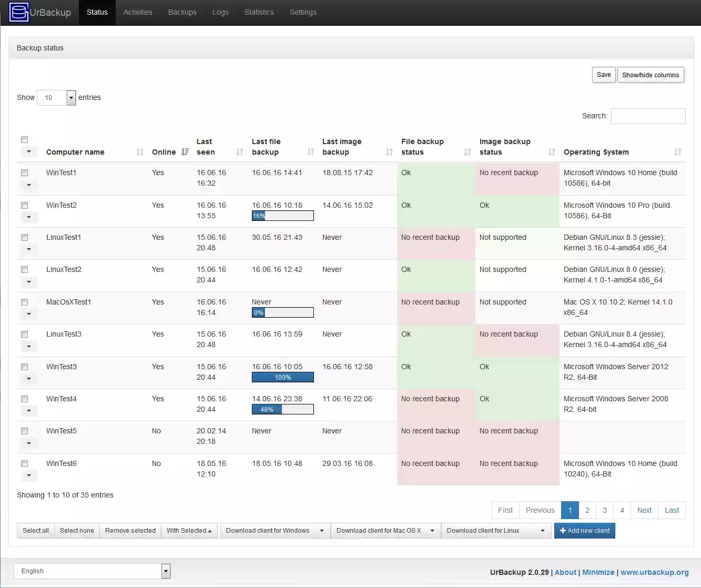
Task: Click the plus icon on Add new client
Action: 562,530
